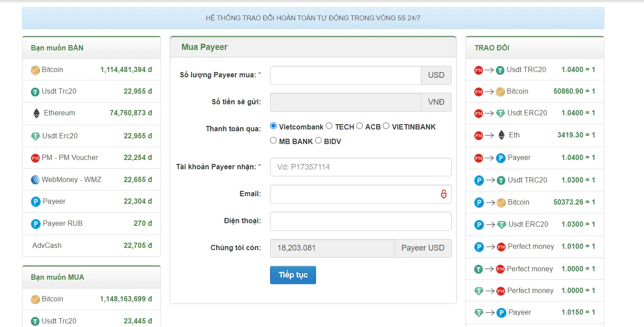Click the Payeer destination icon in the 1.0150 row
This screenshot has width=644, height=327.
[501, 313]
